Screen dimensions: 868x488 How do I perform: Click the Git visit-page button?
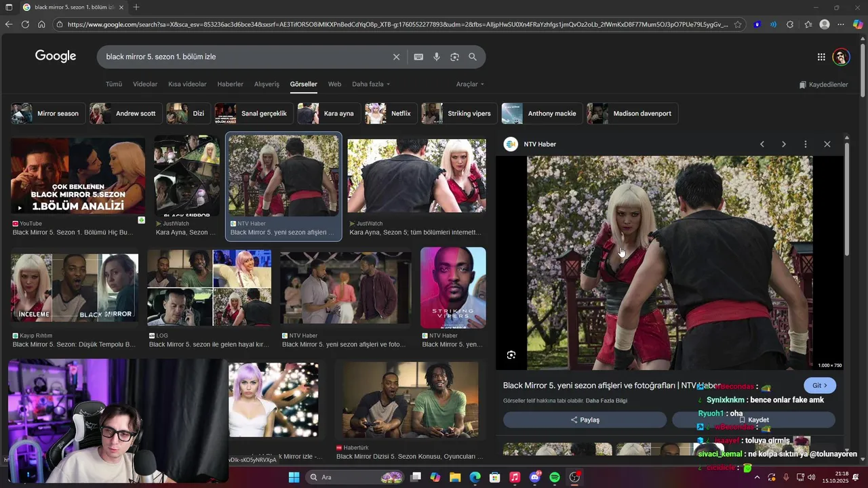pyautogui.click(x=820, y=385)
